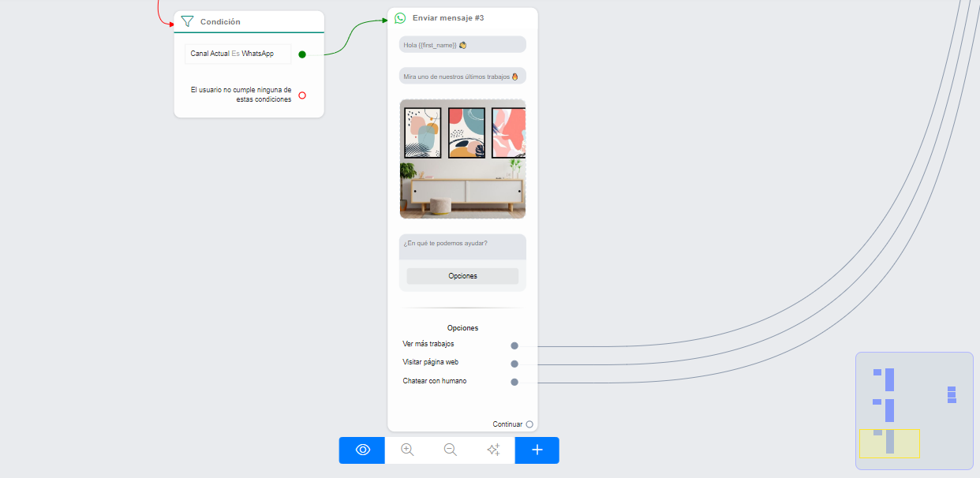Click the eye preview button in toolbar
The image size is (980, 478).
pyautogui.click(x=362, y=450)
